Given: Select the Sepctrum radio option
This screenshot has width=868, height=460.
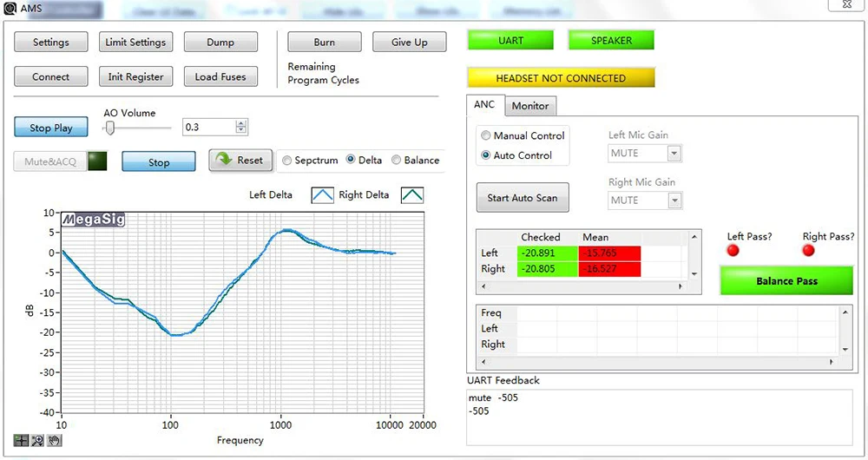Looking at the screenshot, I should tap(287, 161).
